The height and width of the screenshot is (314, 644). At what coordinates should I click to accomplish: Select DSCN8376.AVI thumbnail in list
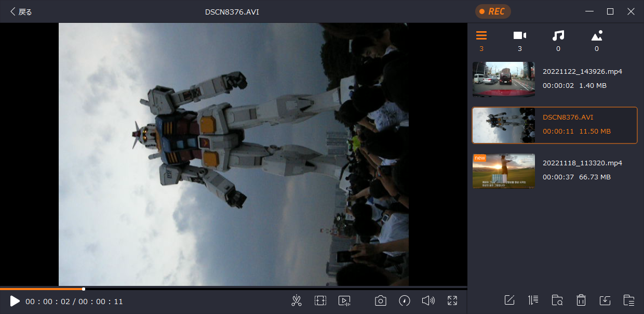tap(504, 125)
